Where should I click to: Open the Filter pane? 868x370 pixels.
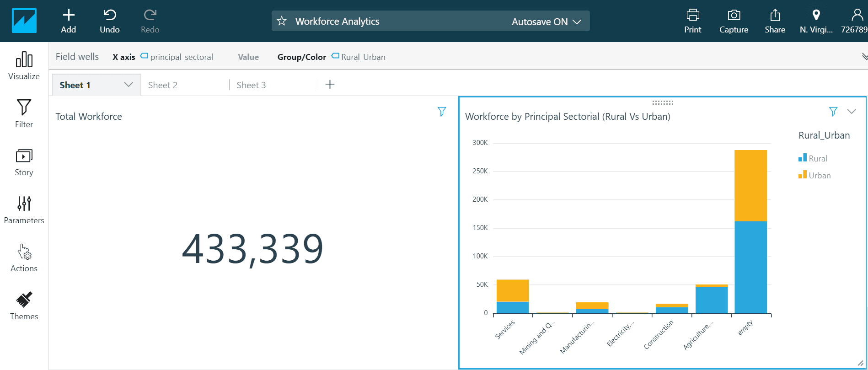pos(24,114)
